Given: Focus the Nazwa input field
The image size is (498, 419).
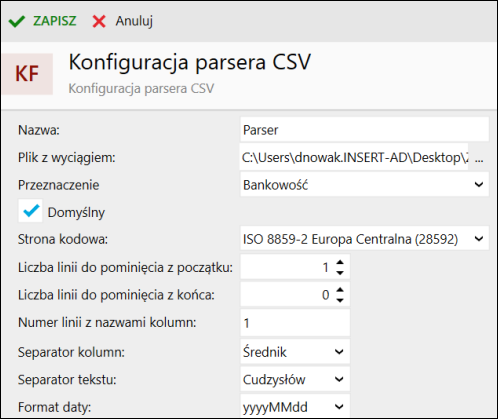Looking at the screenshot, I should pos(365,129).
